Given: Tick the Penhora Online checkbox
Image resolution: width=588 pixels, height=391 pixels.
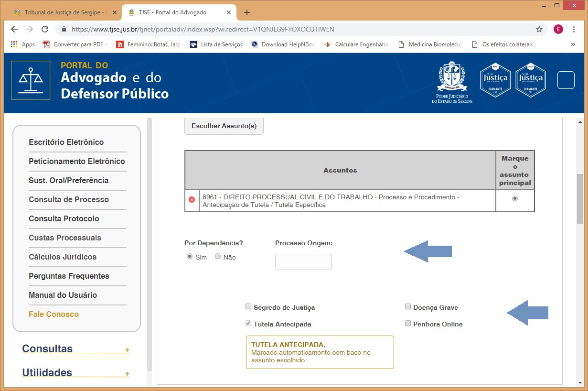Looking at the screenshot, I should (408, 324).
